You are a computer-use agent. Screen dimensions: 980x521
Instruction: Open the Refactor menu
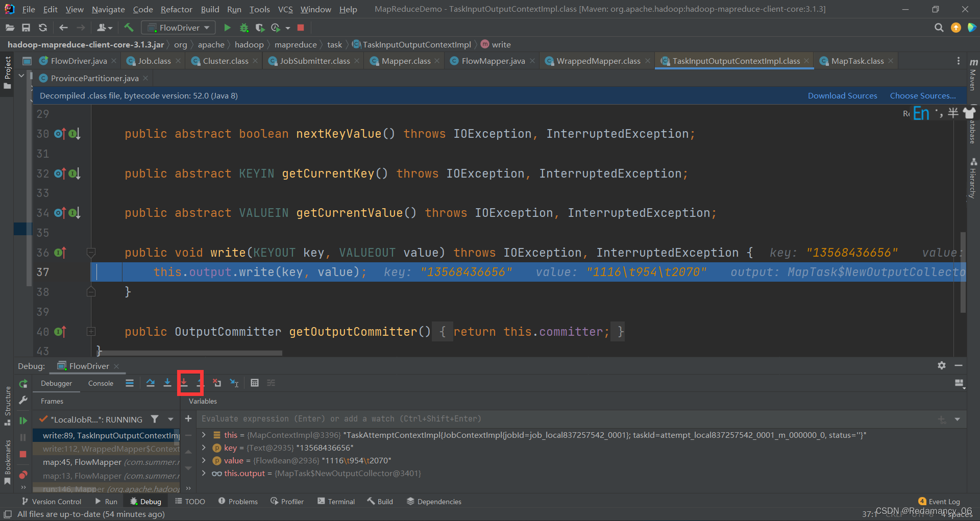[176, 9]
